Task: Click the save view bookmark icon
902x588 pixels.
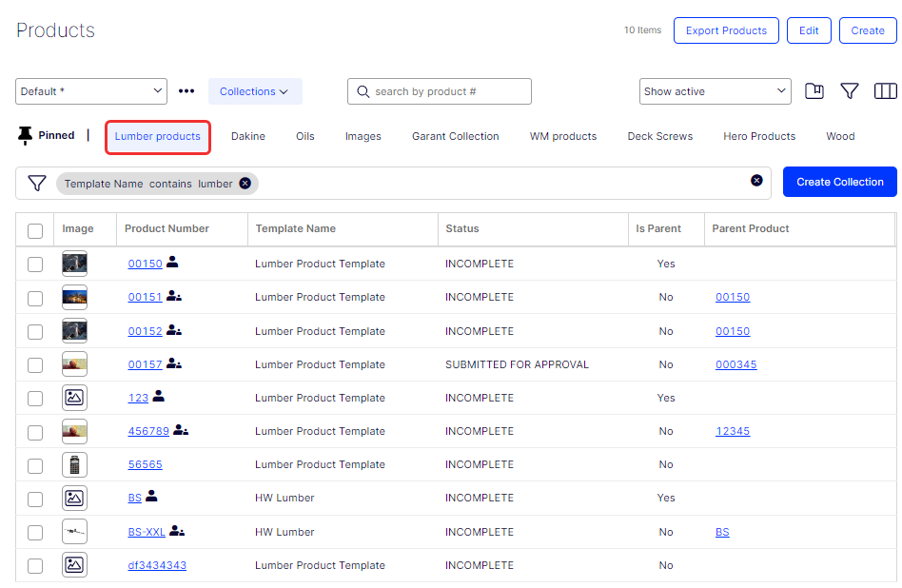Action: coord(814,91)
